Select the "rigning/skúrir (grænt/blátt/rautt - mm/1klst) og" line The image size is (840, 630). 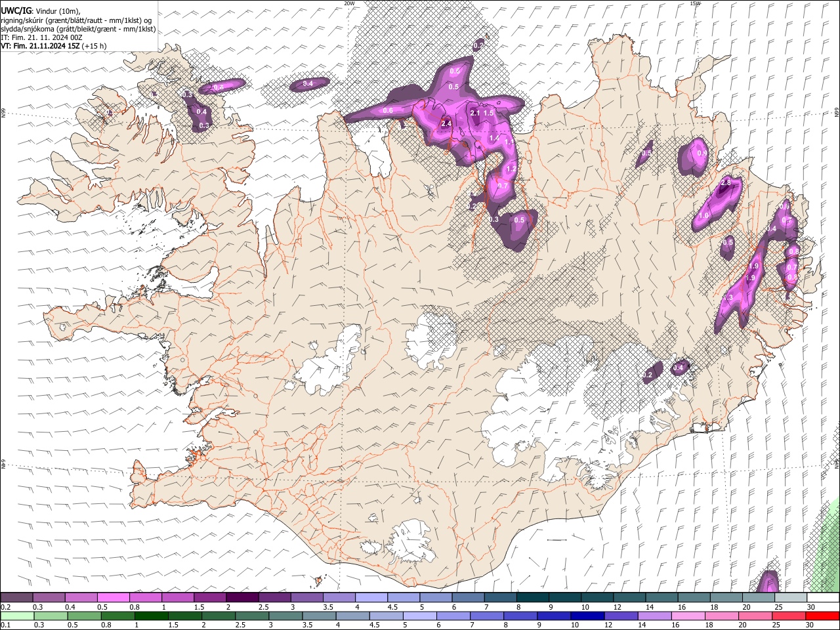tap(76, 20)
